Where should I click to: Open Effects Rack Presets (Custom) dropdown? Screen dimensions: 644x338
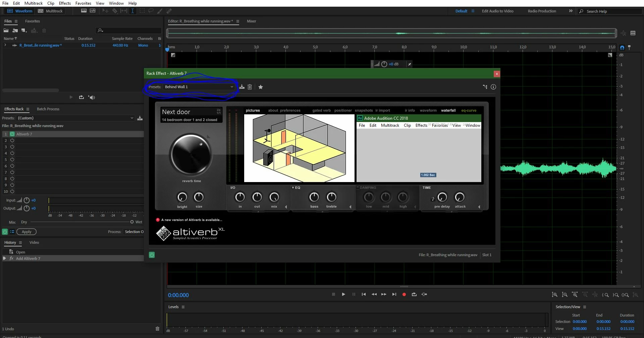click(75, 118)
